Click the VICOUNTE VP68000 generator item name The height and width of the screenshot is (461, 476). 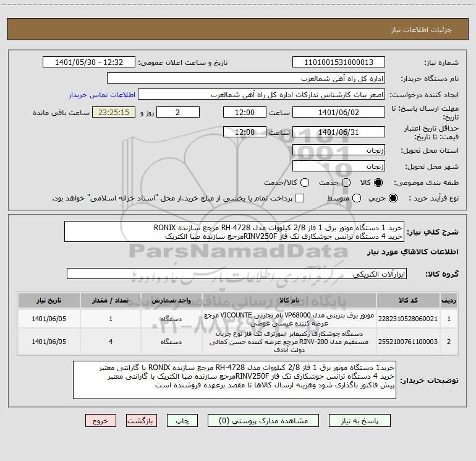click(289, 319)
